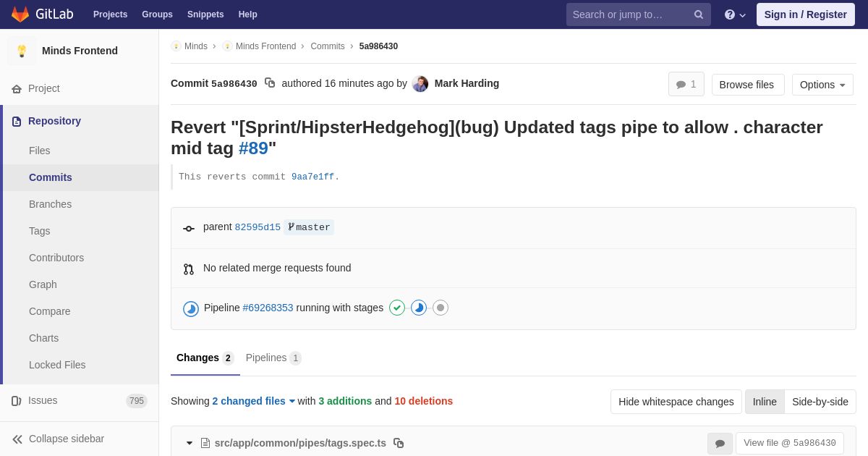This screenshot has height=456, width=868.
Task: Click the search magnifier icon
Action: [x=699, y=14]
